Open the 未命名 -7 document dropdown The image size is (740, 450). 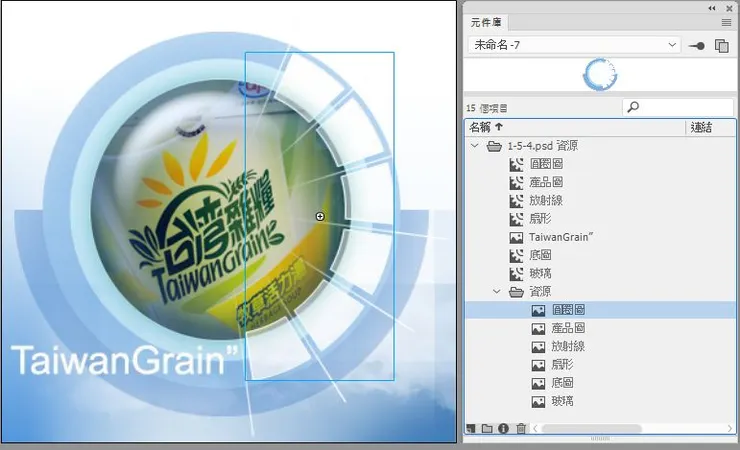574,45
